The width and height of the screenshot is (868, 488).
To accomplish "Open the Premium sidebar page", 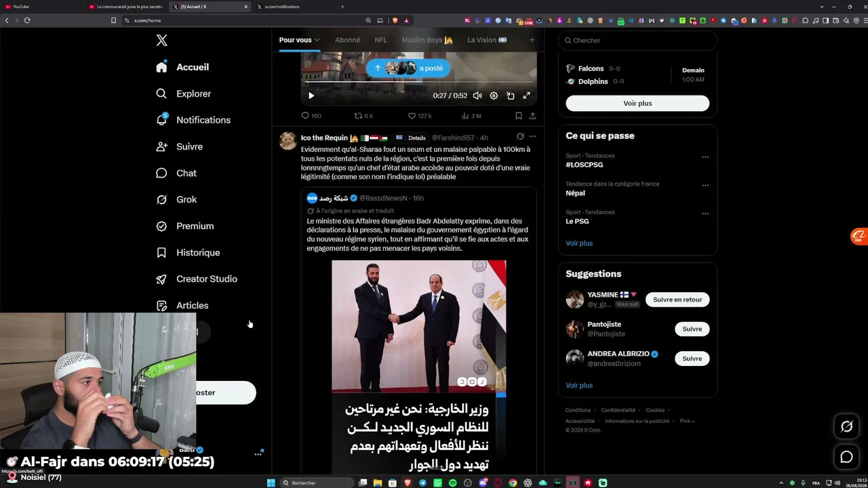I will point(184,226).
